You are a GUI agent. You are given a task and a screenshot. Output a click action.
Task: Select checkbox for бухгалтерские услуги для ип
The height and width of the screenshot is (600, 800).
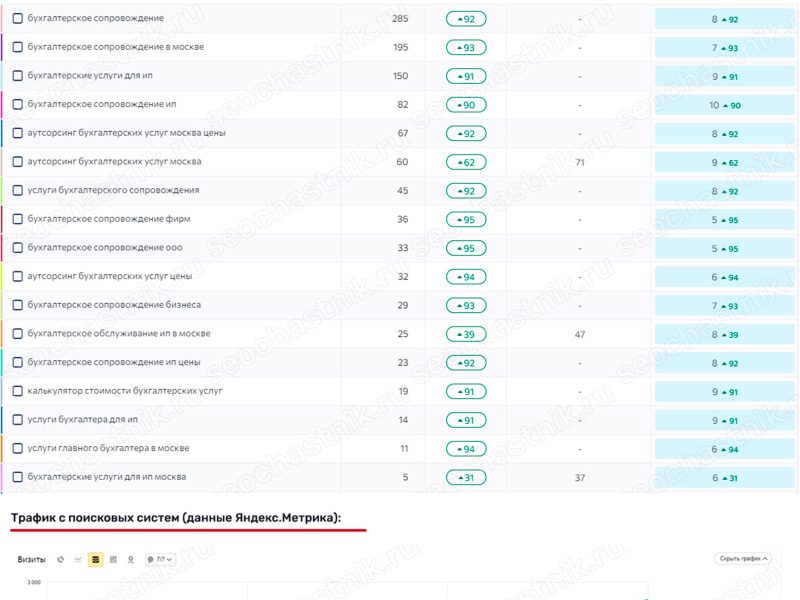[x=18, y=76]
